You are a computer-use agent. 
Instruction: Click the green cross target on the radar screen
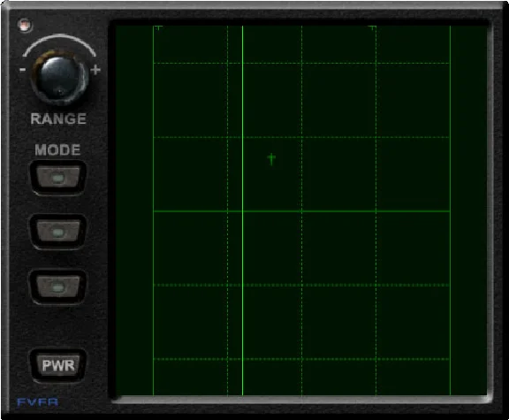tap(271, 159)
